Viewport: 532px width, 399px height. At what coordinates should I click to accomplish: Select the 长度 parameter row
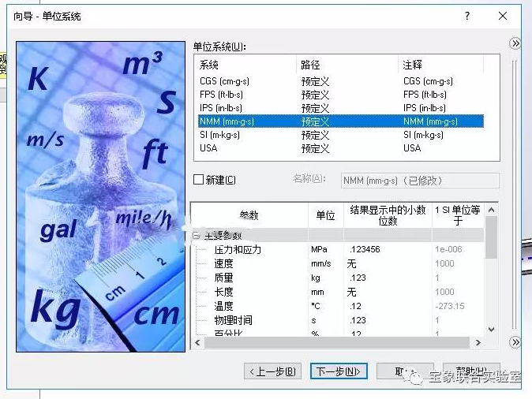(223, 292)
